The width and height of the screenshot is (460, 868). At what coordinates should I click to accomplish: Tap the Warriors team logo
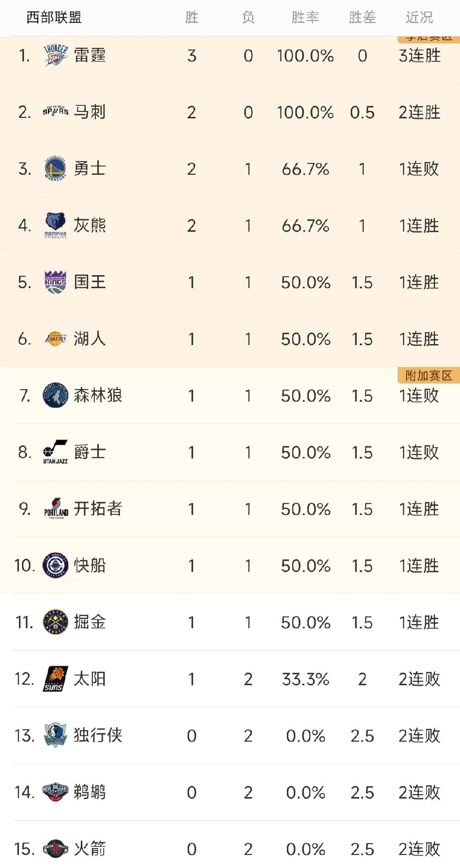click(55, 168)
